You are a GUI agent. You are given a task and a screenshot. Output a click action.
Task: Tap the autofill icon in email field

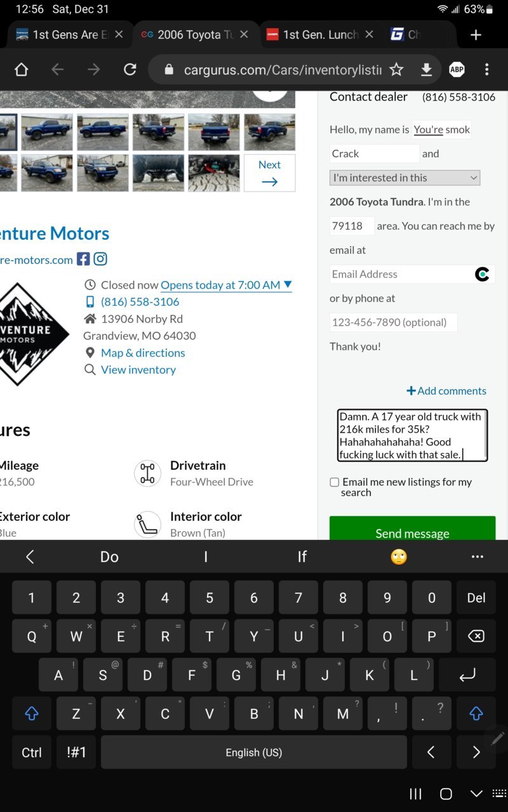pos(482,274)
